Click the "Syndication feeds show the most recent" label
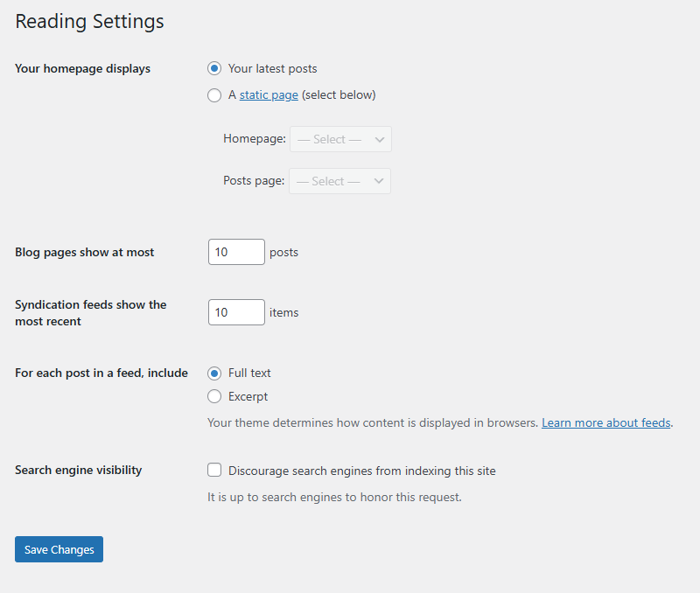 tap(90, 313)
